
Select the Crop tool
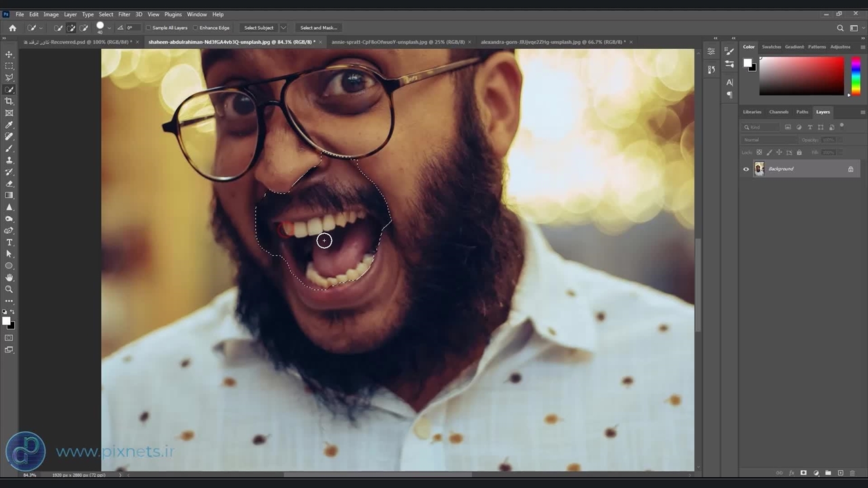9,101
